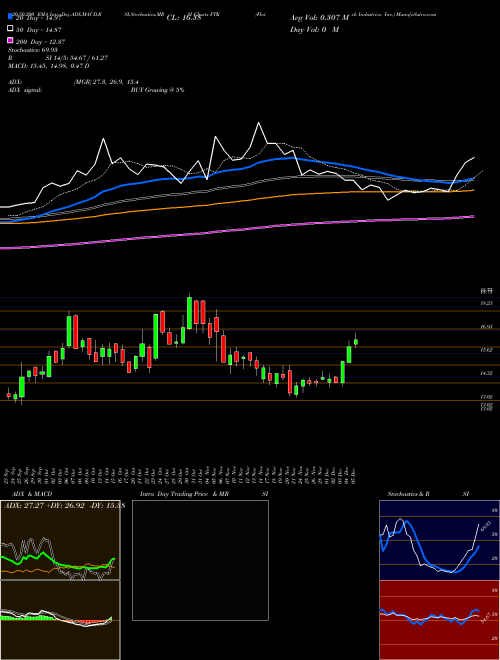Image resolution: width=500 pixels, height=660 pixels.
Task: Click the 'MACD: 15.45, 14.98, 0.47 D' readout
Action: coord(48,66)
